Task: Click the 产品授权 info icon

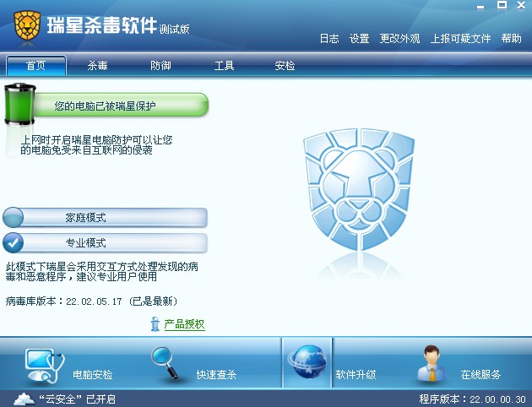Action: [155, 324]
